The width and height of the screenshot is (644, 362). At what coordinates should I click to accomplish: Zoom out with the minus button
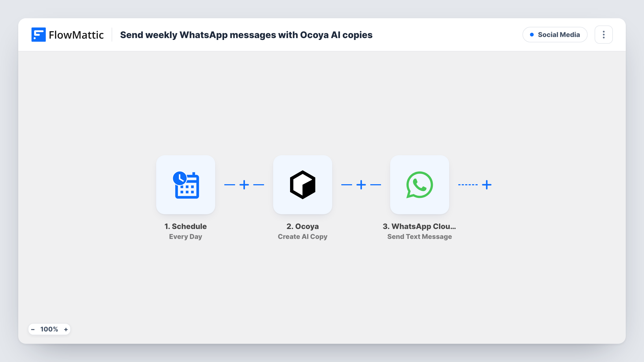click(x=33, y=329)
